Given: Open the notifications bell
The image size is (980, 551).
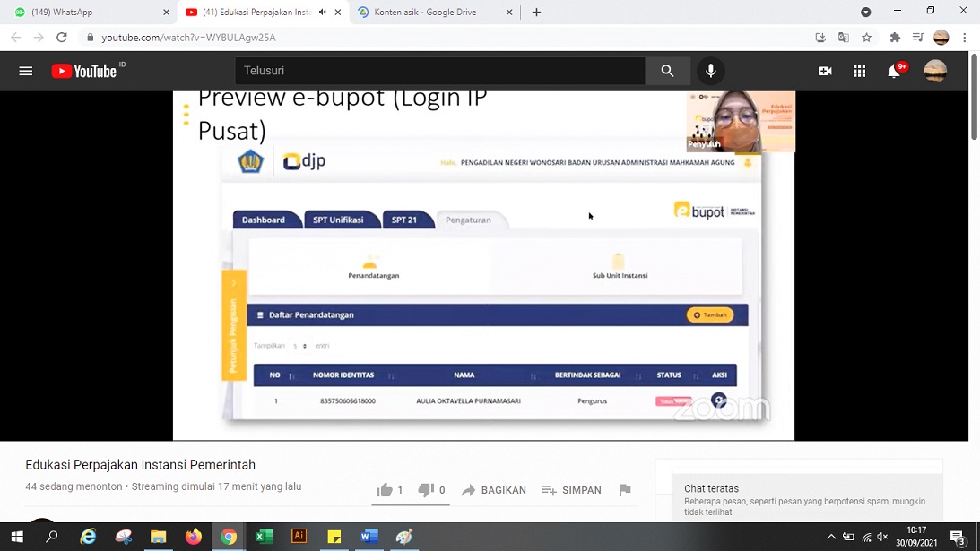Looking at the screenshot, I should click(x=894, y=71).
